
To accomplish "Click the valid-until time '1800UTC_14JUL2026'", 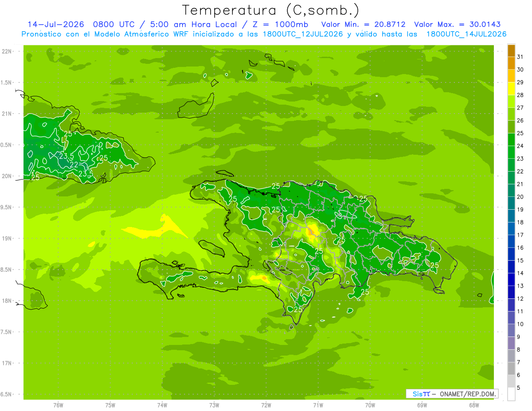I will pos(466,34).
